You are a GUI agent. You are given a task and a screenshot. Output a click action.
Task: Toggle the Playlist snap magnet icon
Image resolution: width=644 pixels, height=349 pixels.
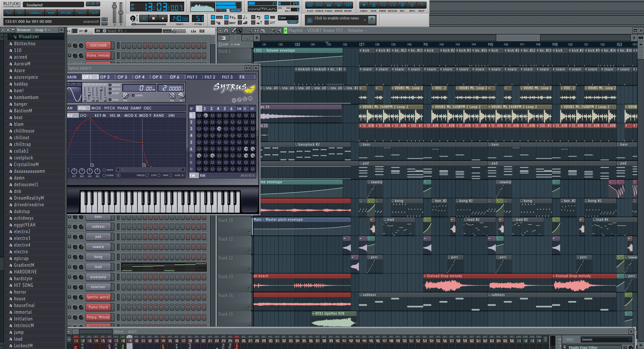226,31
